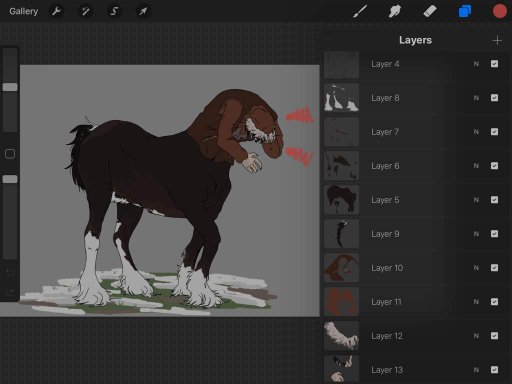Select the Eraser tool
The width and height of the screenshot is (512, 384).
pyautogui.click(x=430, y=11)
